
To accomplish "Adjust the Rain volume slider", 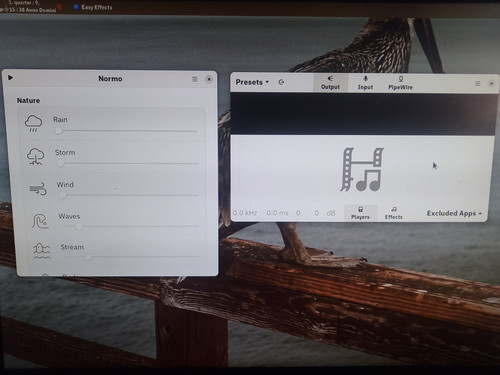I will click(x=127, y=131).
